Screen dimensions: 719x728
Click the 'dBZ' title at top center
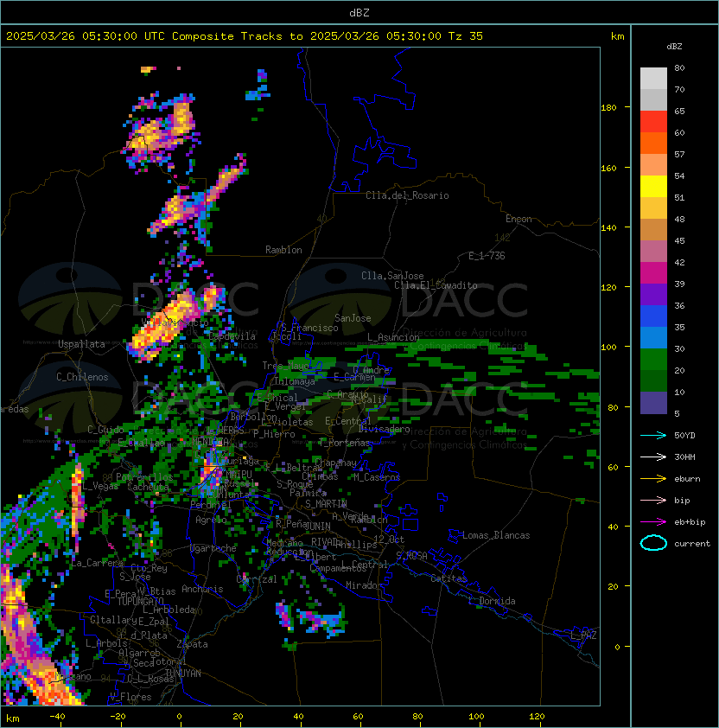click(x=359, y=12)
